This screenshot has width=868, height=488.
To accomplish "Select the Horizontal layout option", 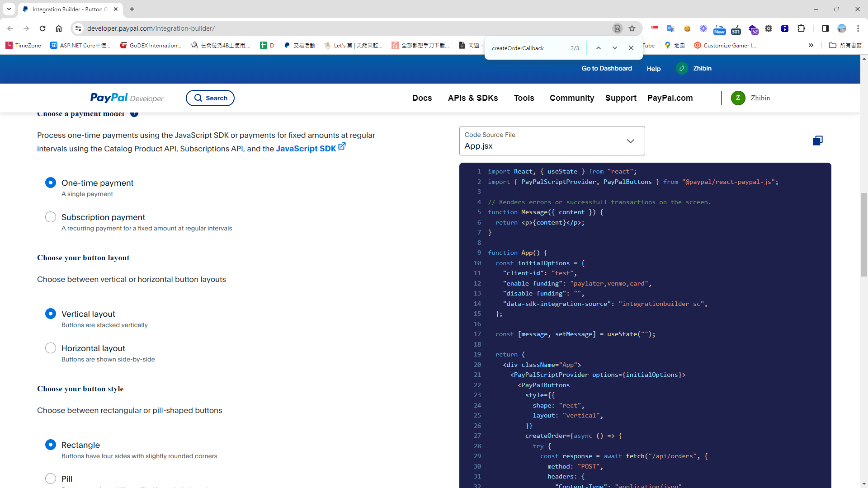I will pyautogui.click(x=51, y=348).
